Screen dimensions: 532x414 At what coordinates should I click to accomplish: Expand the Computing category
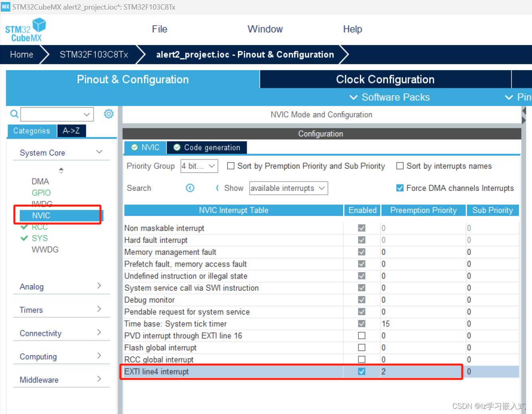[61, 356]
